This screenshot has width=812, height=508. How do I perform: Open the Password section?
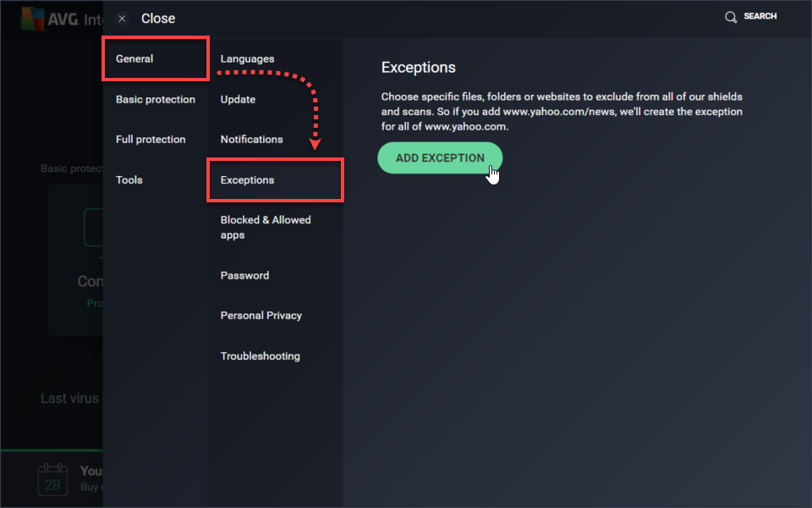[244, 275]
